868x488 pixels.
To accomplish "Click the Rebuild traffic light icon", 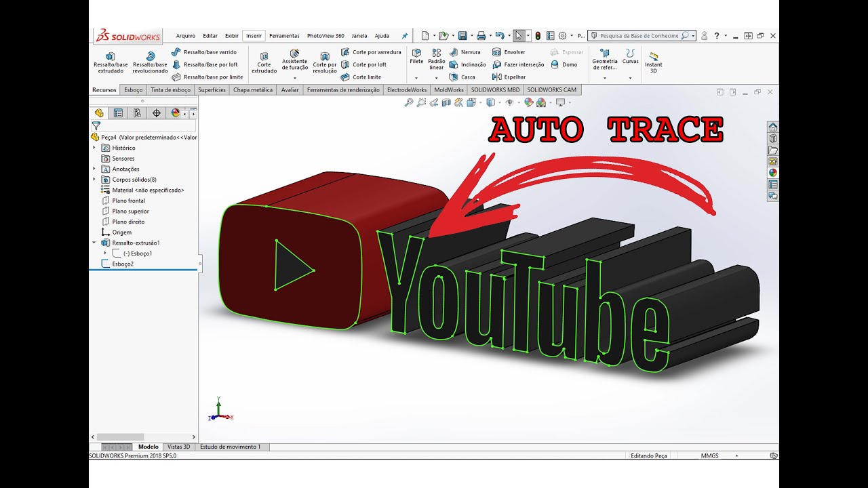I will (538, 36).
